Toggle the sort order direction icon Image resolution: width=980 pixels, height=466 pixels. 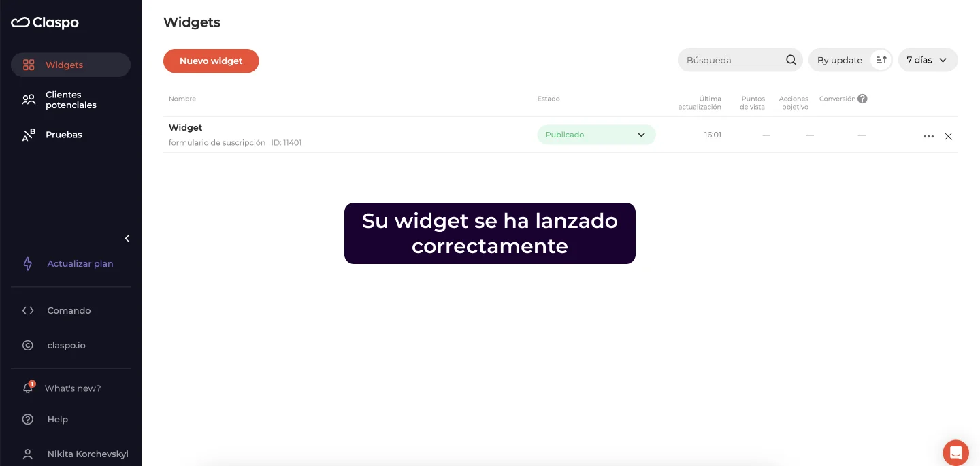(x=881, y=60)
